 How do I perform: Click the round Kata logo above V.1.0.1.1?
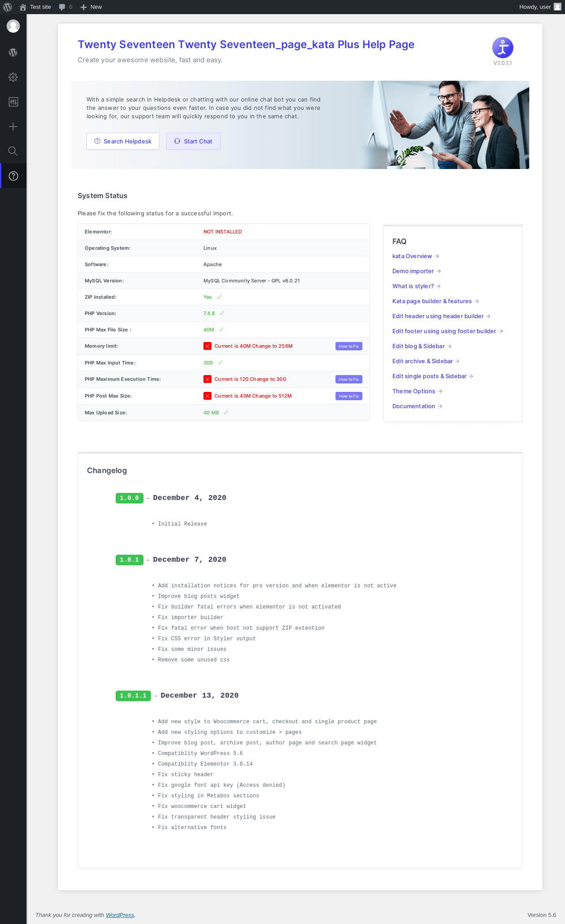(503, 48)
